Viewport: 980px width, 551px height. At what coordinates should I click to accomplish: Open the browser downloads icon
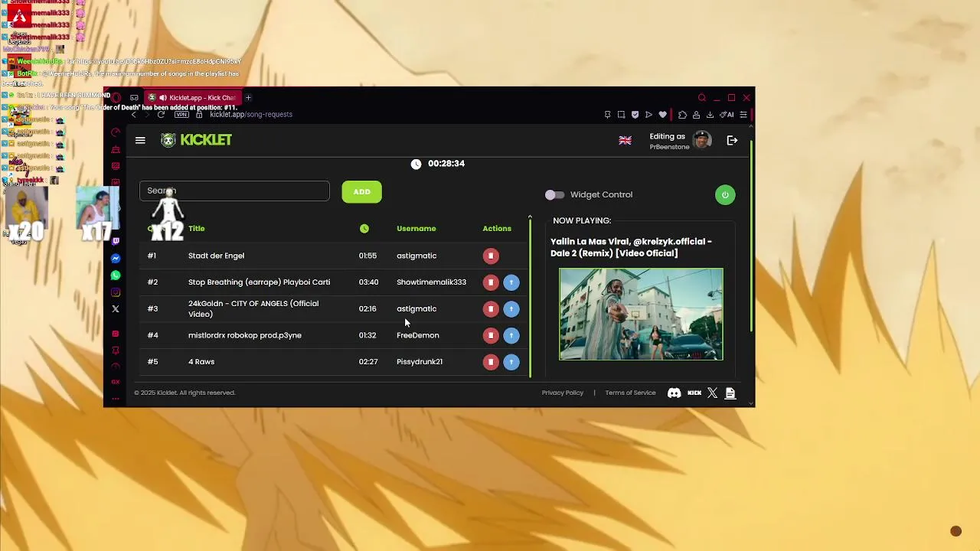pos(710,115)
